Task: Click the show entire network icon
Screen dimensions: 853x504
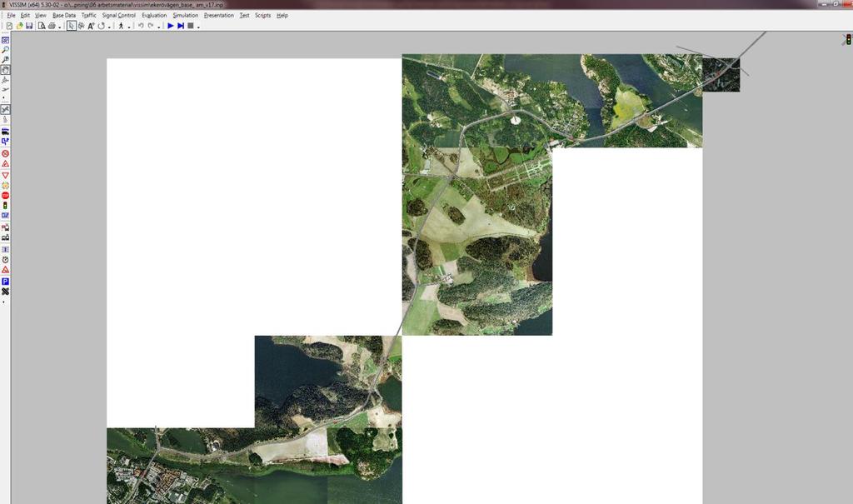Action: (6, 40)
